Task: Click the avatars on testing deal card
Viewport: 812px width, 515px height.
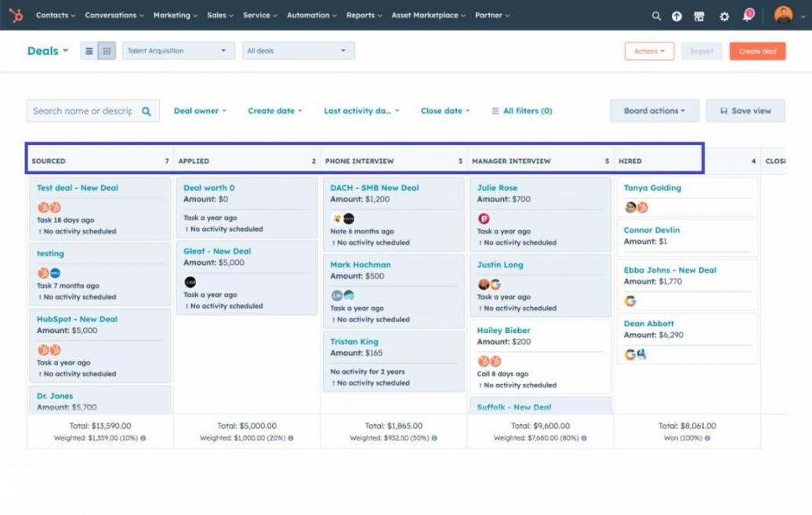Action: coord(49,273)
